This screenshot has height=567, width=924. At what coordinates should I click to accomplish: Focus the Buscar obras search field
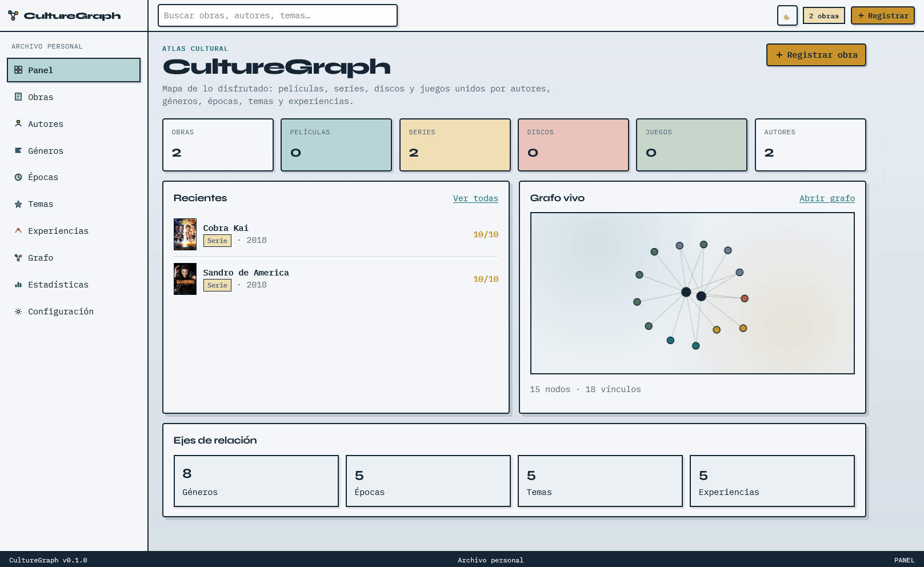278,15
